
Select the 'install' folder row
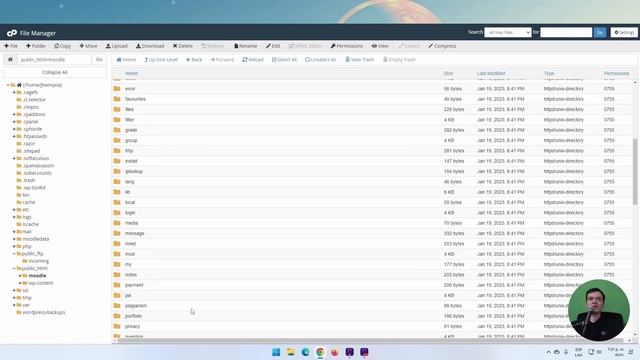coord(372,161)
